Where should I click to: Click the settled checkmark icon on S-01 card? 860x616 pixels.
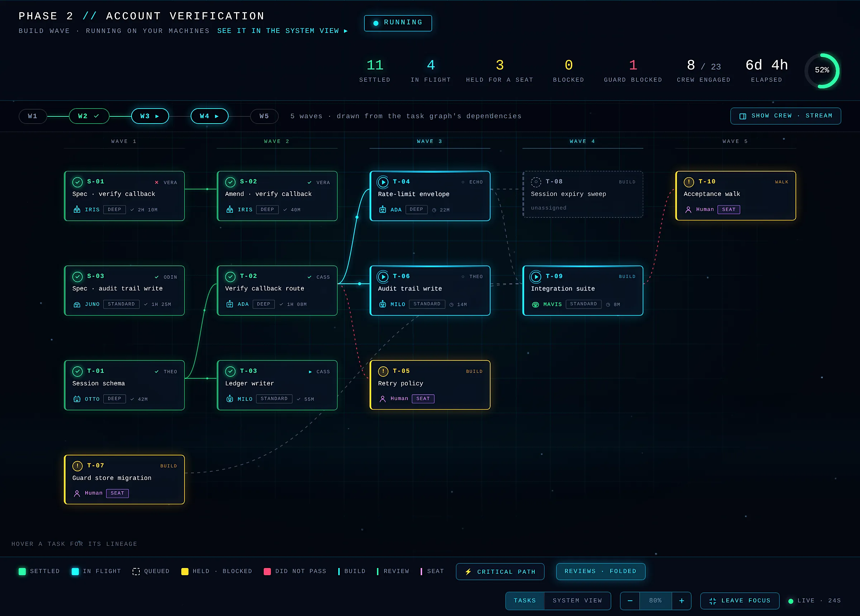[x=77, y=182]
